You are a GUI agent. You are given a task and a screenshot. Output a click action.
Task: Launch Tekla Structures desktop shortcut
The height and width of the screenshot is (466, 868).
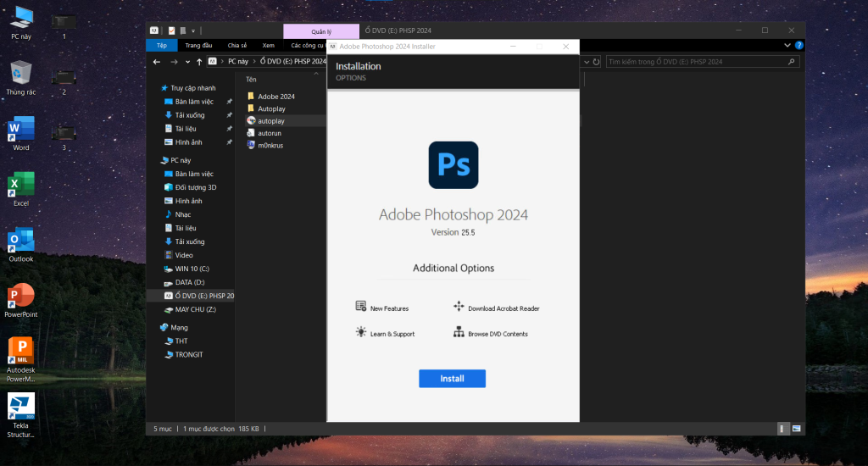point(21,415)
